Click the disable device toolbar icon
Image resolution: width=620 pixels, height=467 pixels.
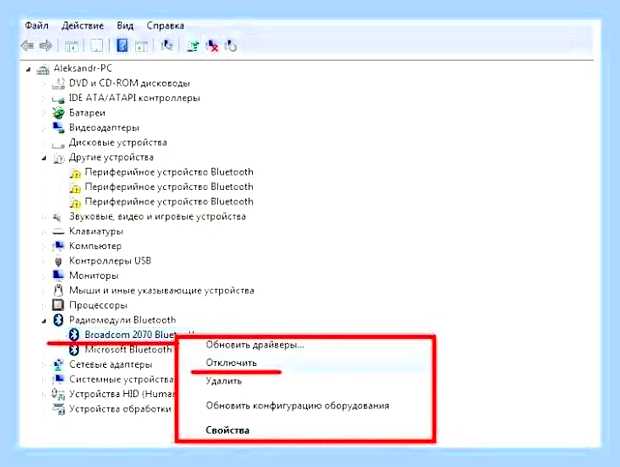click(x=231, y=46)
